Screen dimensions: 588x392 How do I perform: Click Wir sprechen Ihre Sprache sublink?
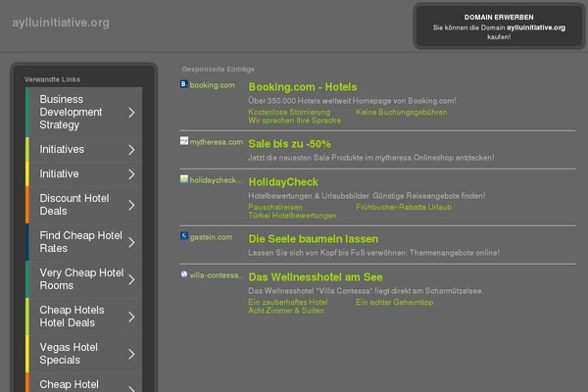[x=294, y=121]
